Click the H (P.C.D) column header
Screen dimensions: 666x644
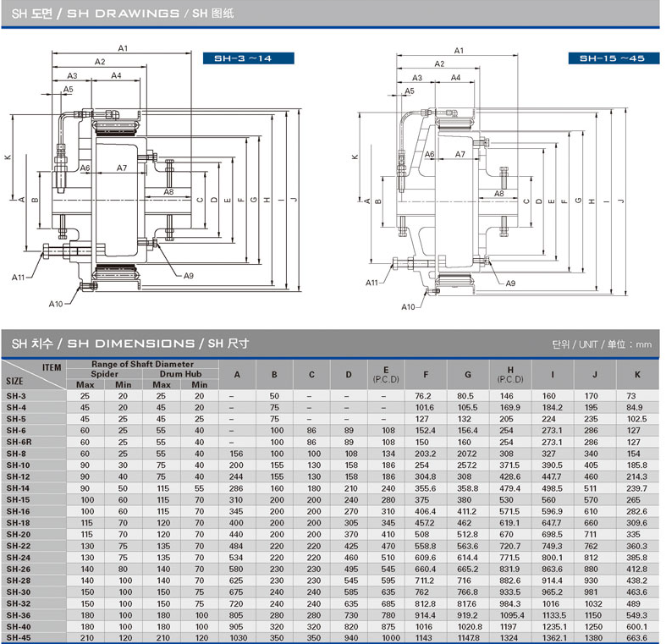[510, 374]
